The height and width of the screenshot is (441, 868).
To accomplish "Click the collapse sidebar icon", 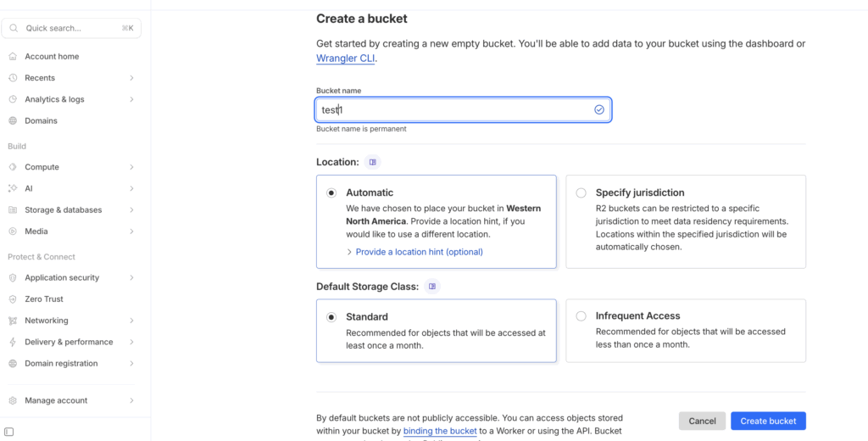I will point(8,432).
